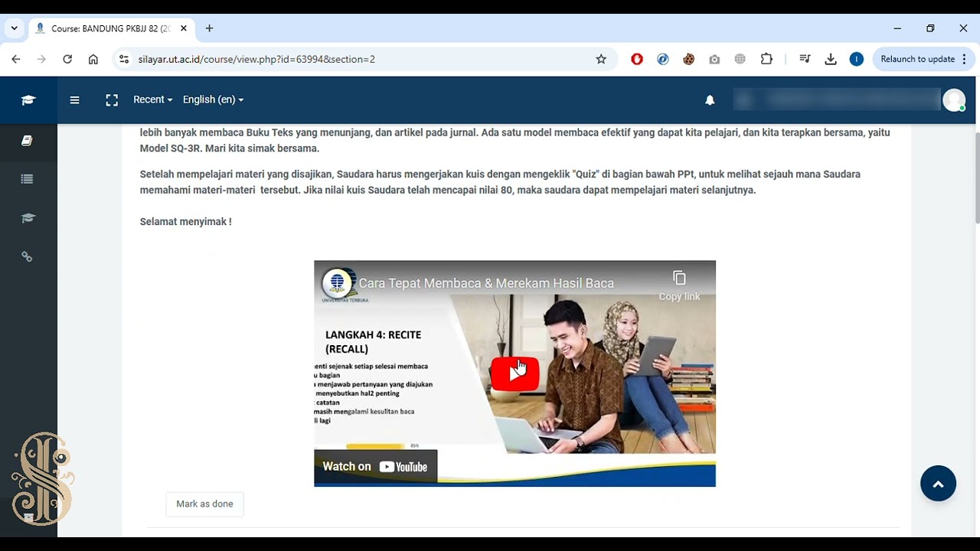980x551 pixels.
Task: Open the Downloads icon in Chrome toolbar
Action: [831, 59]
